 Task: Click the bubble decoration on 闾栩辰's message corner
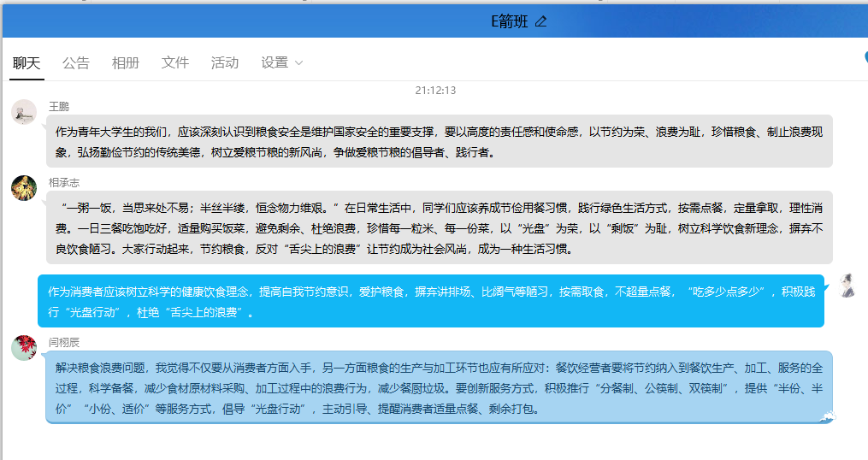coord(827,416)
